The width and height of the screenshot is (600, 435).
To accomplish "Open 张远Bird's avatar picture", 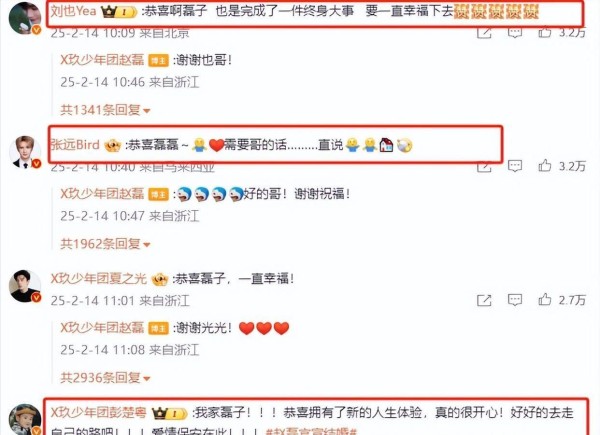I will (x=25, y=152).
